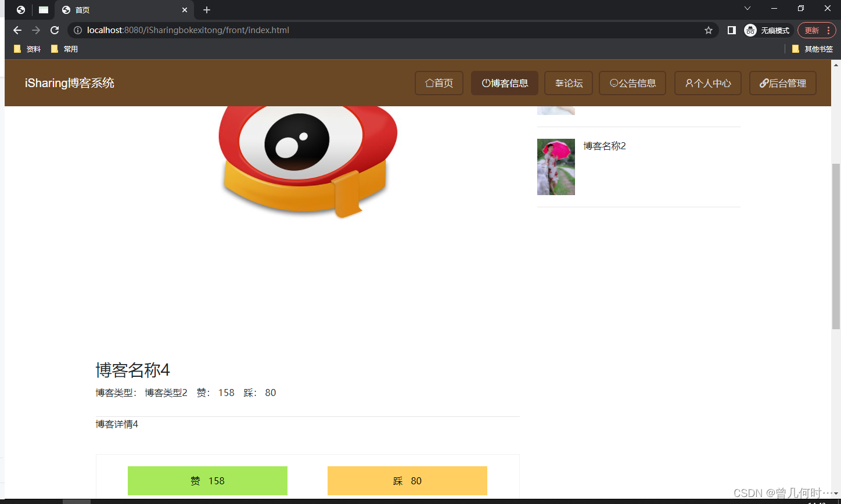Screen dimensions: 841x504
Task: Click the incognito mode avatar icon
Action: [x=749, y=30]
